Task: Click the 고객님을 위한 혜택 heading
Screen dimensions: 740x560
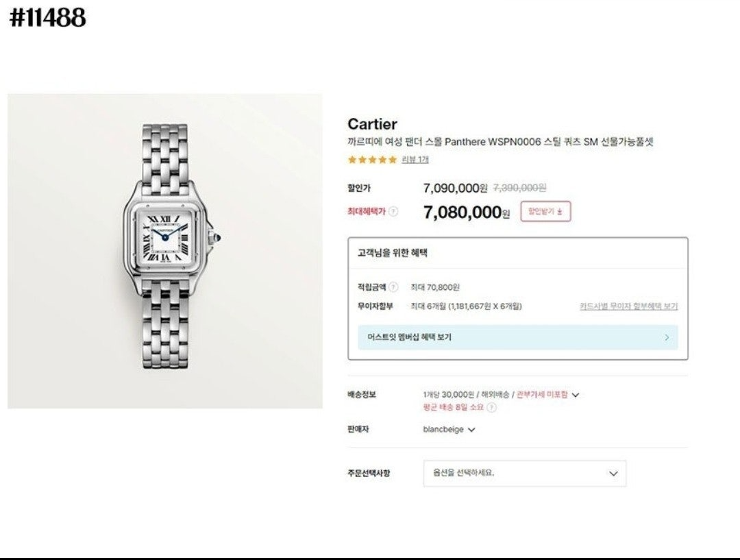Action: click(393, 252)
